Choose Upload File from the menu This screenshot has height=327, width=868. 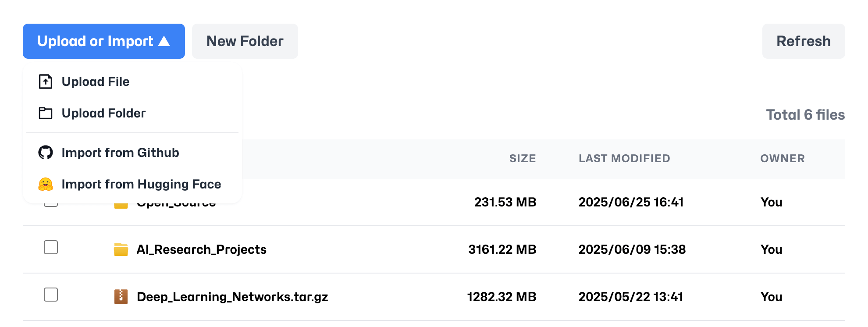click(x=96, y=82)
